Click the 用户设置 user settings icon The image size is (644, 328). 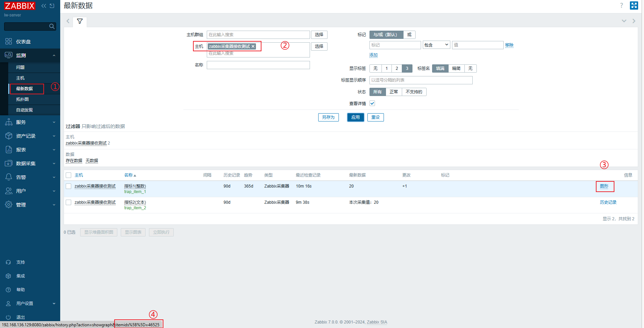[9, 304]
